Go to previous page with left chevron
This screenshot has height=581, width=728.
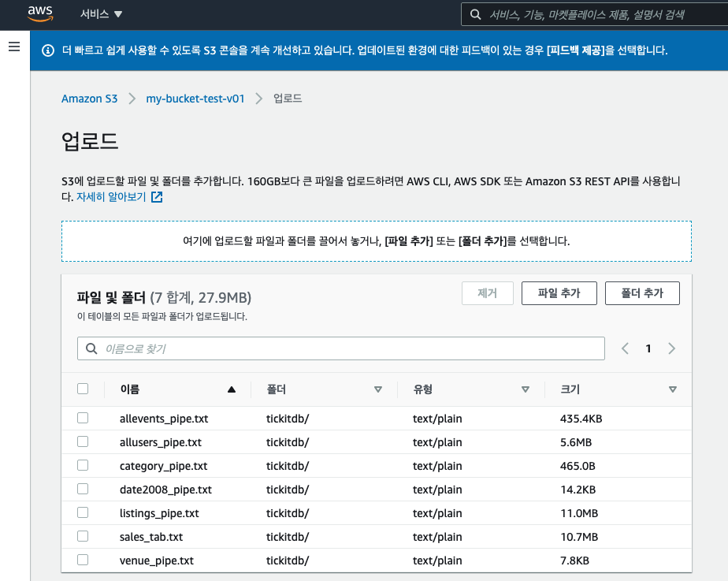625,348
